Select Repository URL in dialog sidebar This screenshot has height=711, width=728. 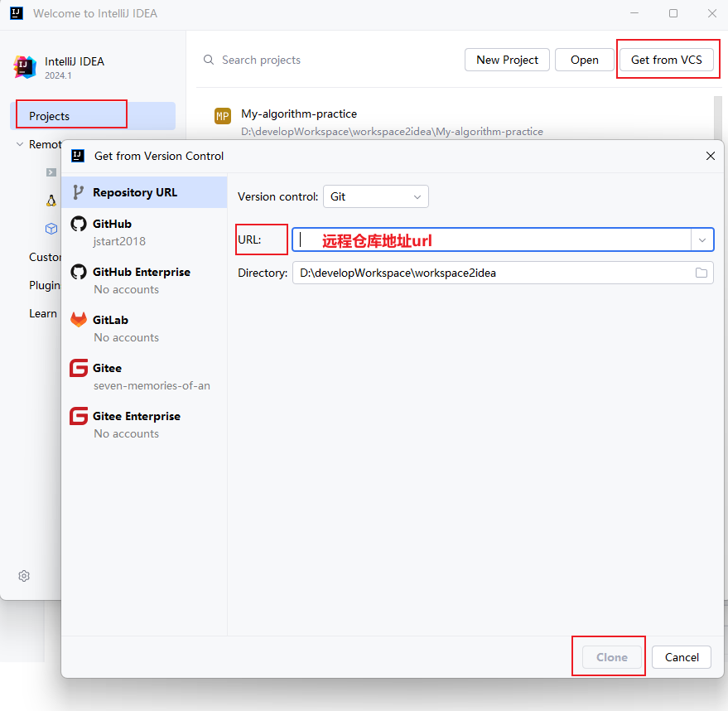coord(144,192)
